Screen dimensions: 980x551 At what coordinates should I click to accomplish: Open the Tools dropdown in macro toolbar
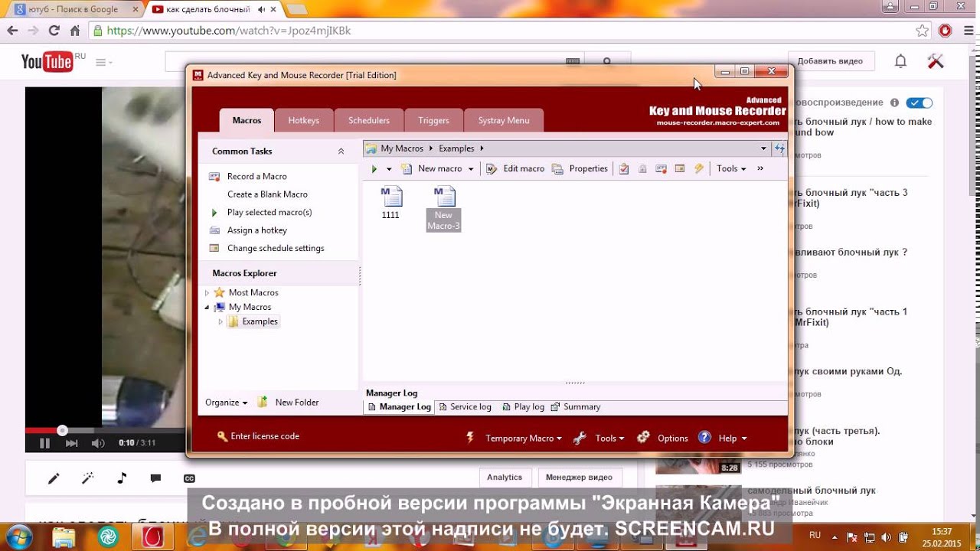(731, 169)
